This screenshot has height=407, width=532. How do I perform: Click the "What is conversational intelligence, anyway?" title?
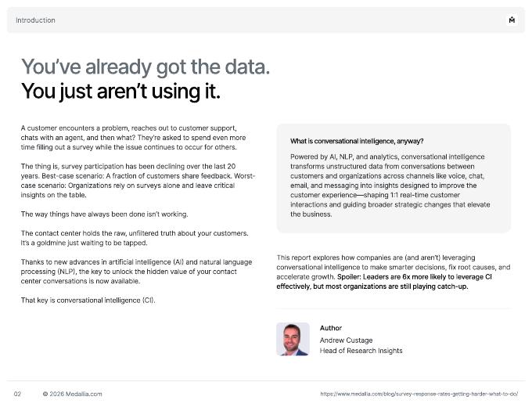357,141
